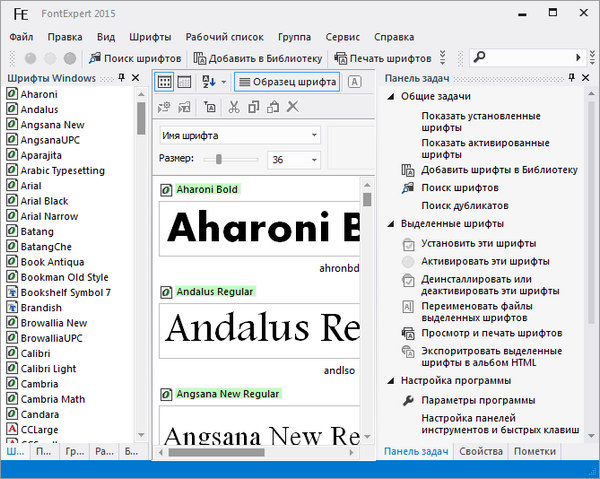Click the paste icon in fonts toolbar

273,107
